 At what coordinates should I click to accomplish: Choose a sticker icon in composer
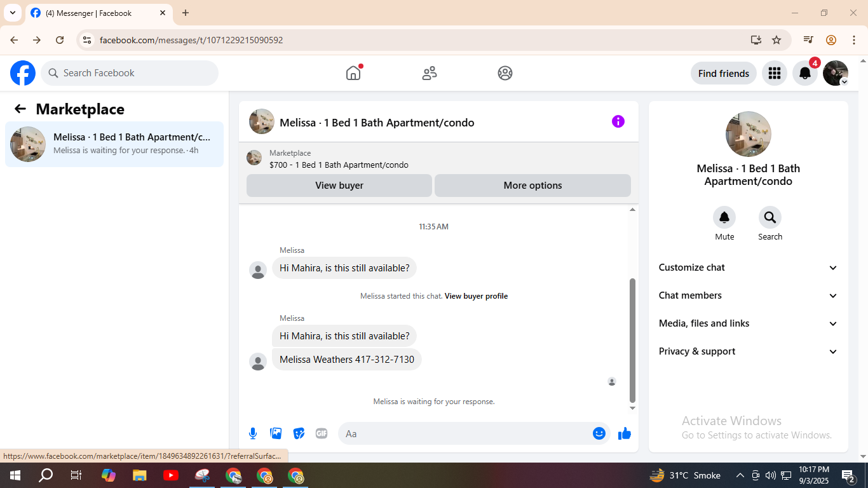(299, 433)
